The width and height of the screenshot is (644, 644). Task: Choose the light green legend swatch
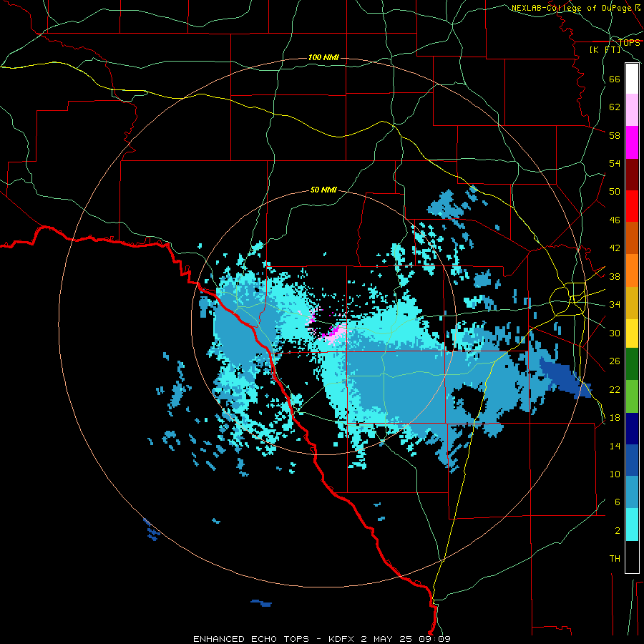click(632, 396)
